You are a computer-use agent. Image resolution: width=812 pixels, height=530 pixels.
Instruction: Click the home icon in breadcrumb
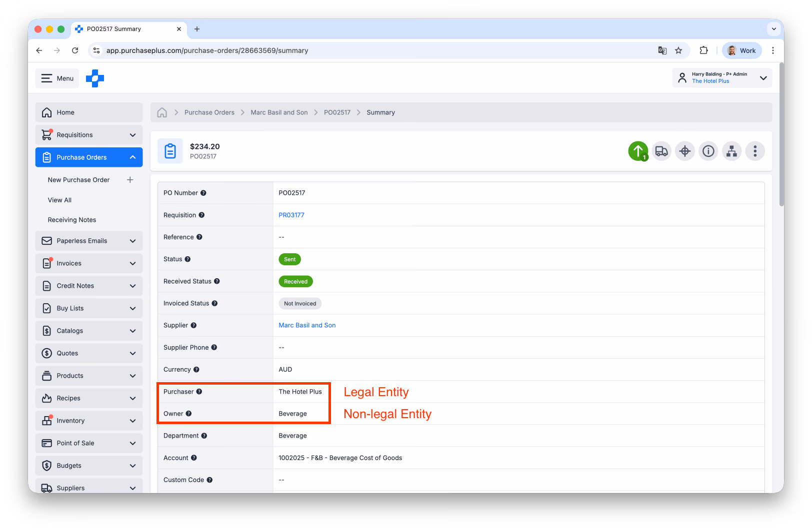[162, 112]
